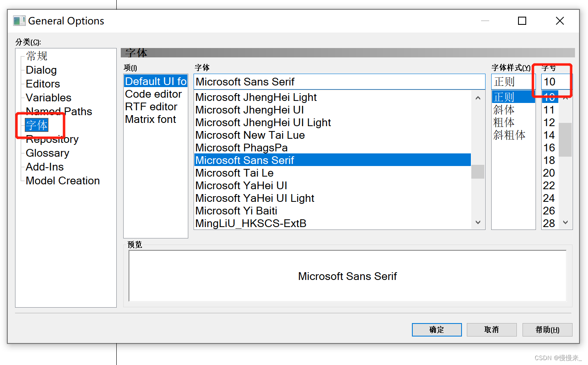This screenshot has width=588, height=365.
Task: Open the Glossary category
Action: (x=47, y=153)
